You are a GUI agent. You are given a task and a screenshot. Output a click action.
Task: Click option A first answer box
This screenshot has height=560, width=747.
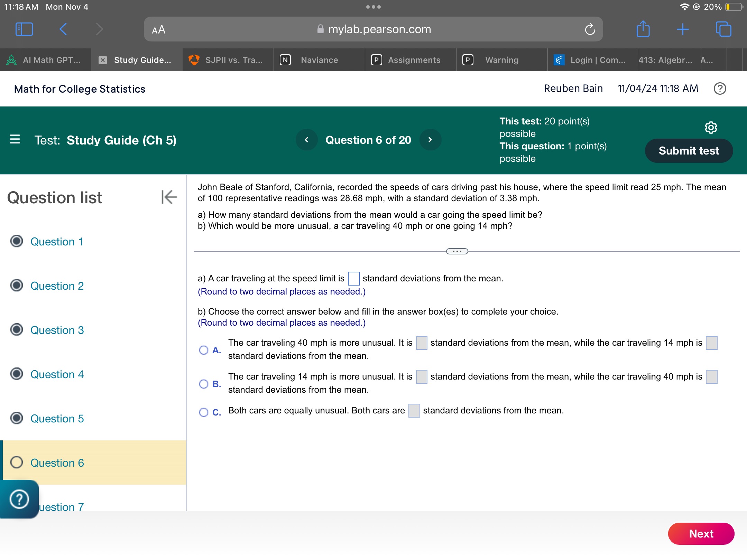[422, 343]
